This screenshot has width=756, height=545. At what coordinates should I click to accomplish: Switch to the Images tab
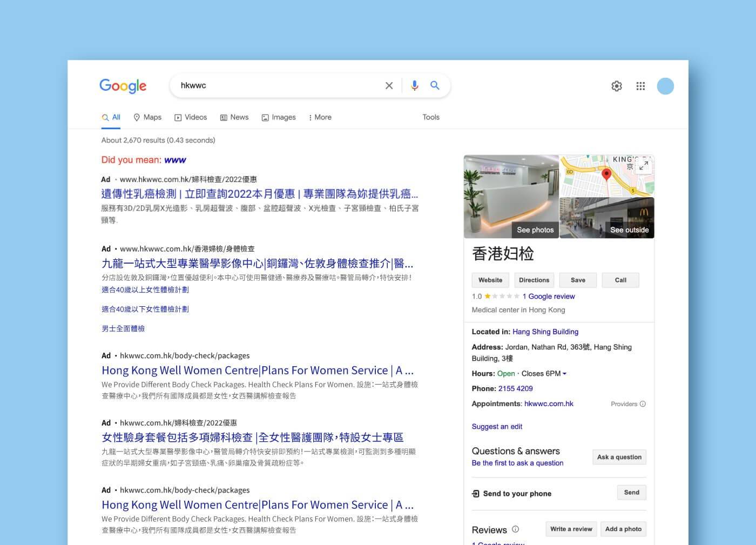[279, 117]
